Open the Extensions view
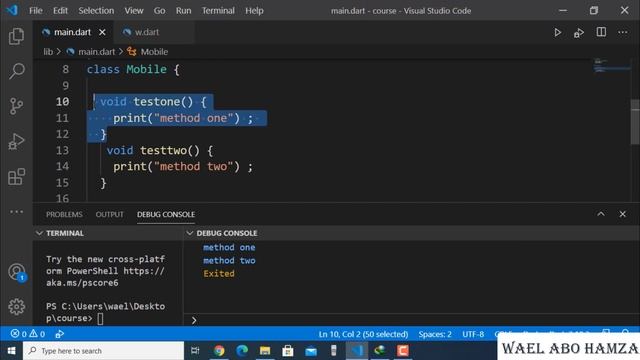 pyautogui.click(x=16, y=177)
